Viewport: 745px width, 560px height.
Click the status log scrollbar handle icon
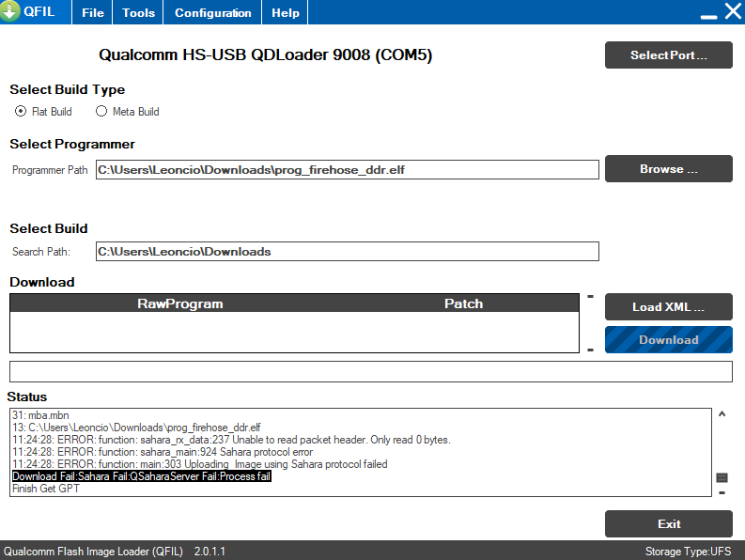(x=722, y=477)
